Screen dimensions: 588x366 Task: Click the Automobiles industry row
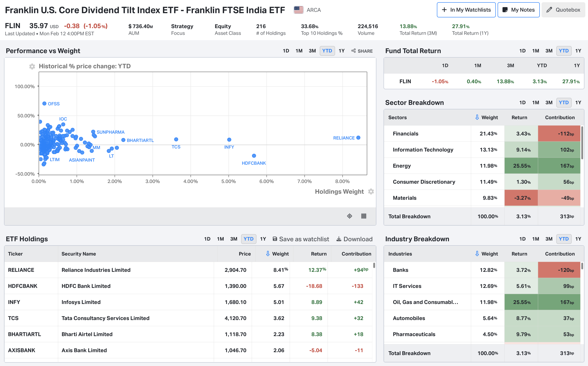(482, 318)
